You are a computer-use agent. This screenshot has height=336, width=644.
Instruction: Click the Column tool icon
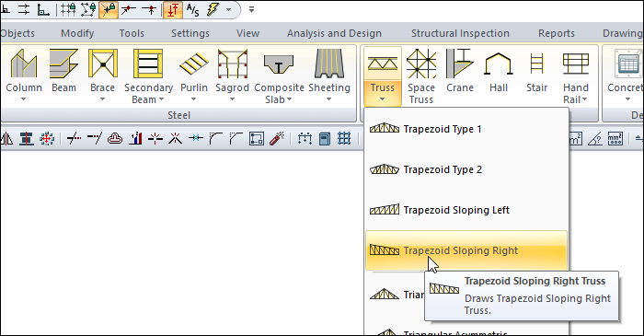click(x=24, y=64)
